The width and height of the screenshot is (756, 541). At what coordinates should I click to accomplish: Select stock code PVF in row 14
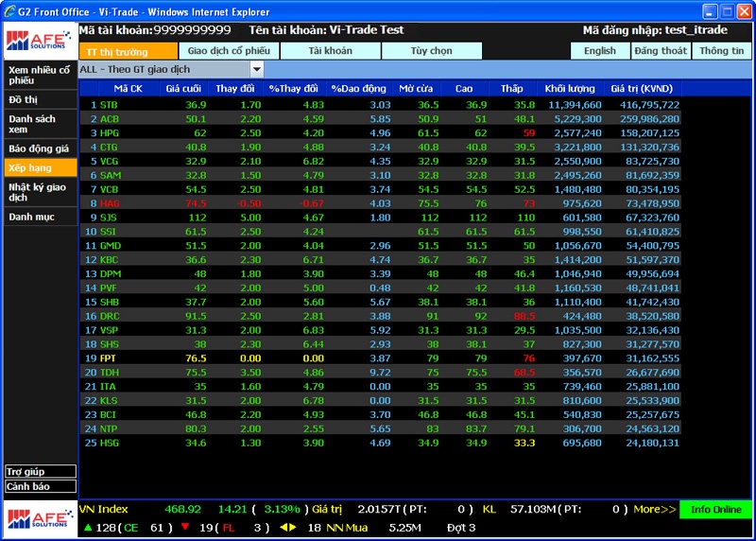109,288
